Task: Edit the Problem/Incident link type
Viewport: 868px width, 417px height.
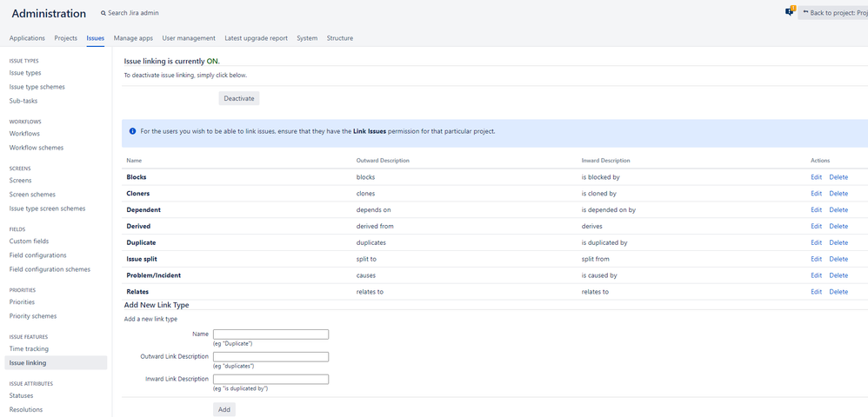Action: click(x=816, y=275)
